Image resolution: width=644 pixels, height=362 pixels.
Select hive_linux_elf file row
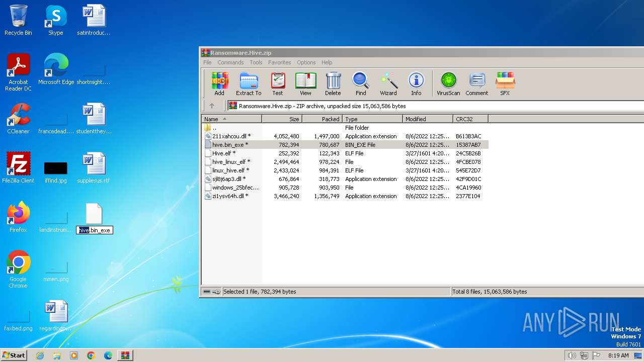(345, 162)
